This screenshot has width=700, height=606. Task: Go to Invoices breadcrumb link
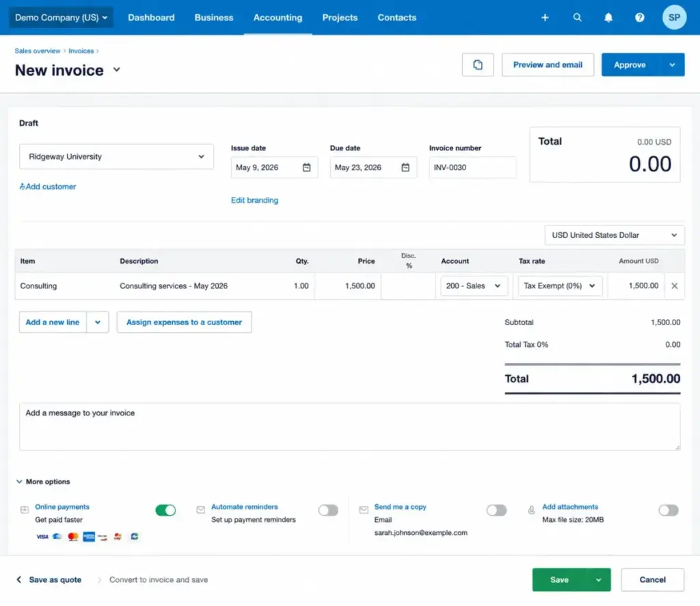tap(81, 51)
